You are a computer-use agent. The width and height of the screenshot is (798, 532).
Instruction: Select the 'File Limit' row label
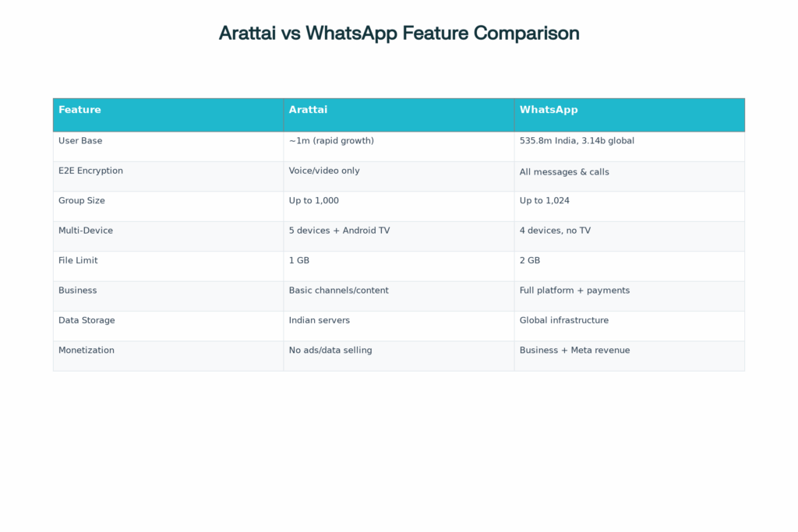pyautogui.click(x=78, y=260)
